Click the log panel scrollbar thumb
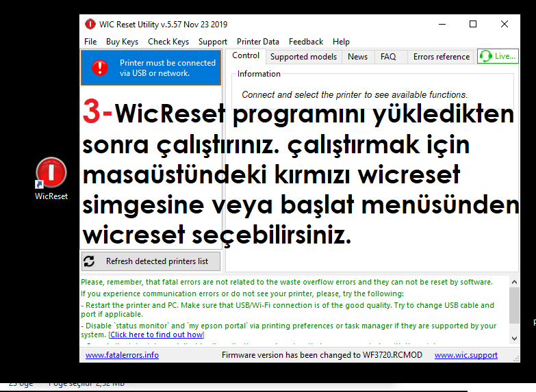This screenshot has height=392, width=536. (514, 305)
